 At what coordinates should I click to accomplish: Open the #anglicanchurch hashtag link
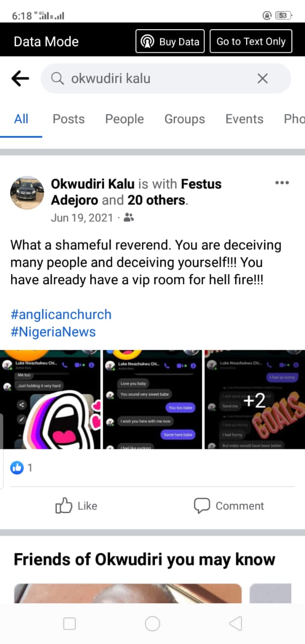61,314
